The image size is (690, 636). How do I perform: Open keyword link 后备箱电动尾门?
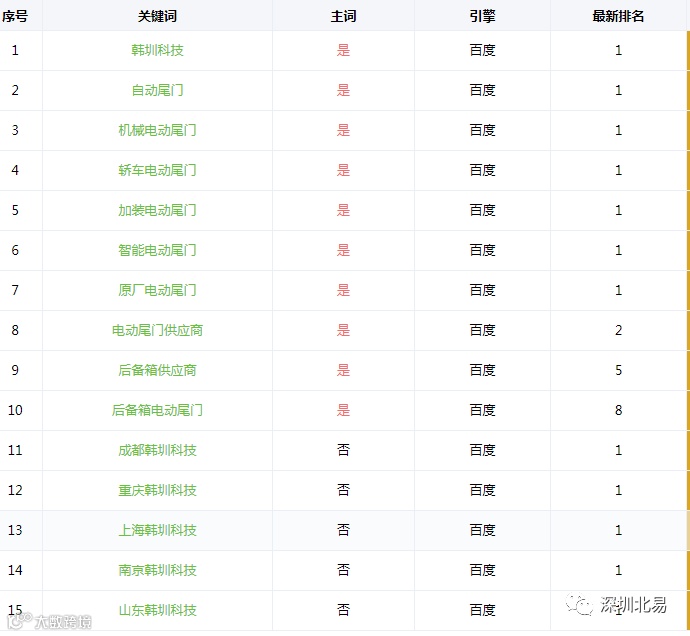(x=157, y=410)
